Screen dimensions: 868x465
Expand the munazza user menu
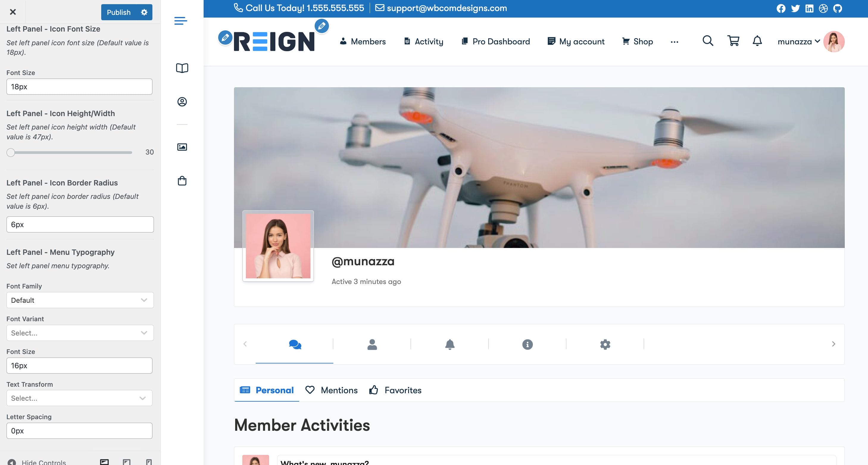(799, 41)
